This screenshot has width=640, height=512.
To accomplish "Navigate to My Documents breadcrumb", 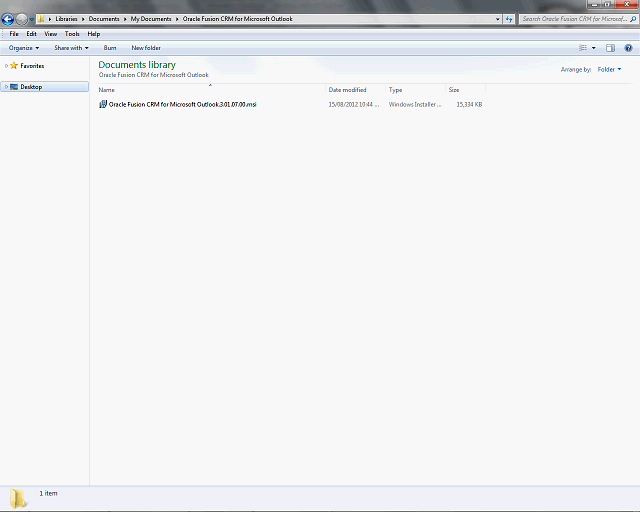I will coord(151,19).
